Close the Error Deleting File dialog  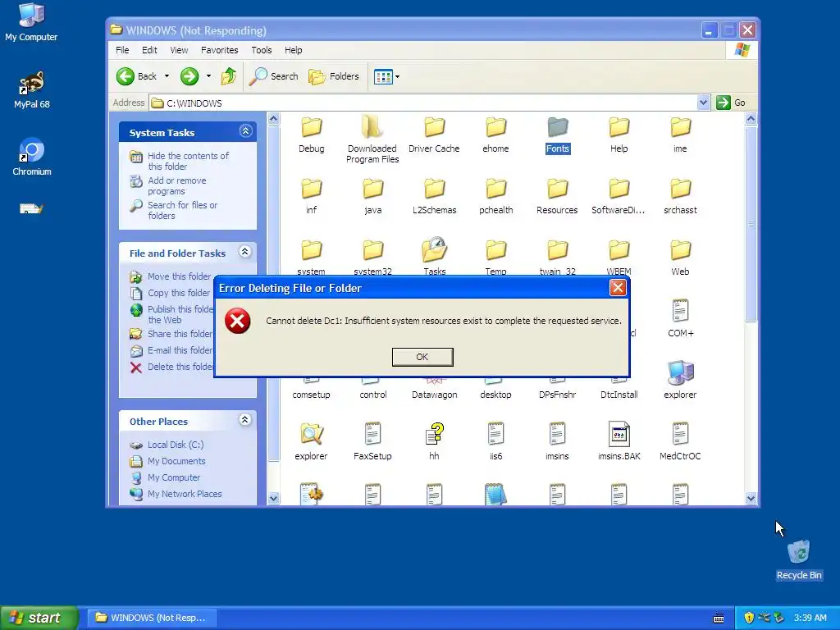(618, 288)
